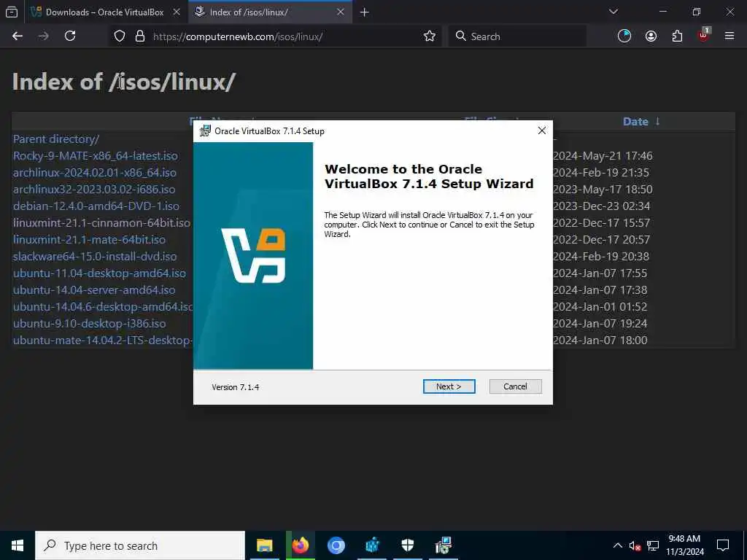Download archlinux32-2023.03.02-i686.iso

(94, 189)
